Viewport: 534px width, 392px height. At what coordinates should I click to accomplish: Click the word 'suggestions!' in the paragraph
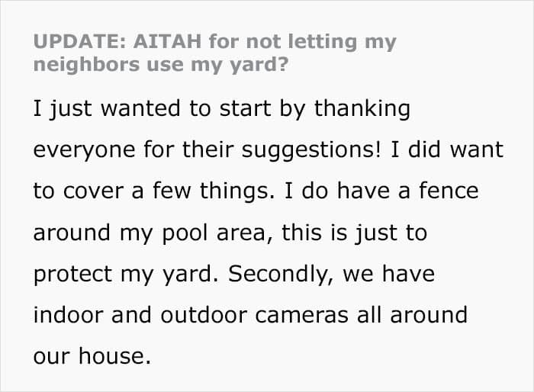click(311, 150)
